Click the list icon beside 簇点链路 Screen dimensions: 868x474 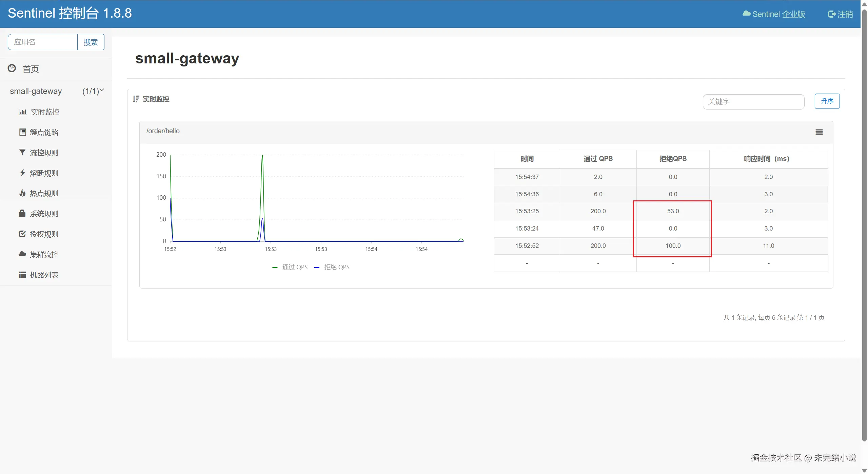pyautogui.click(x=22, y=132)
